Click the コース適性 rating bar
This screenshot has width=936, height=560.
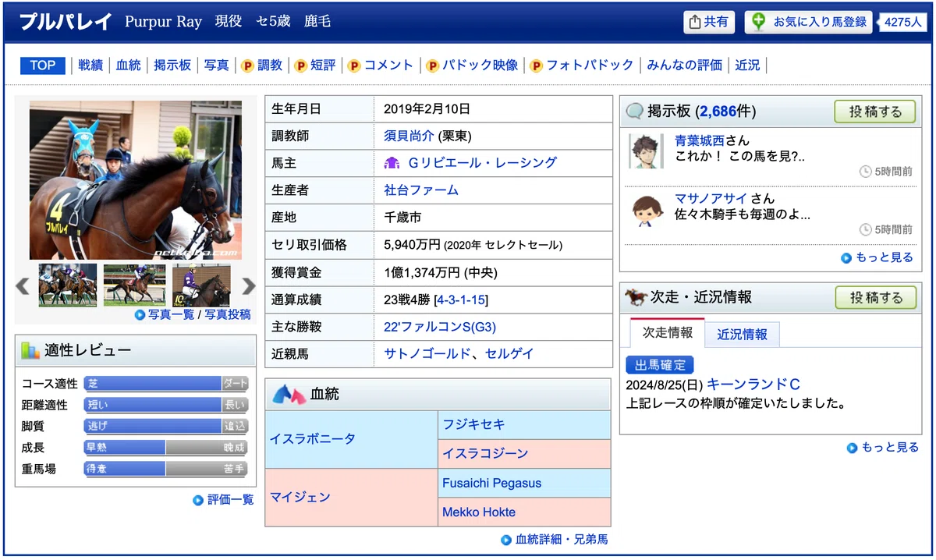pos(166,384)
